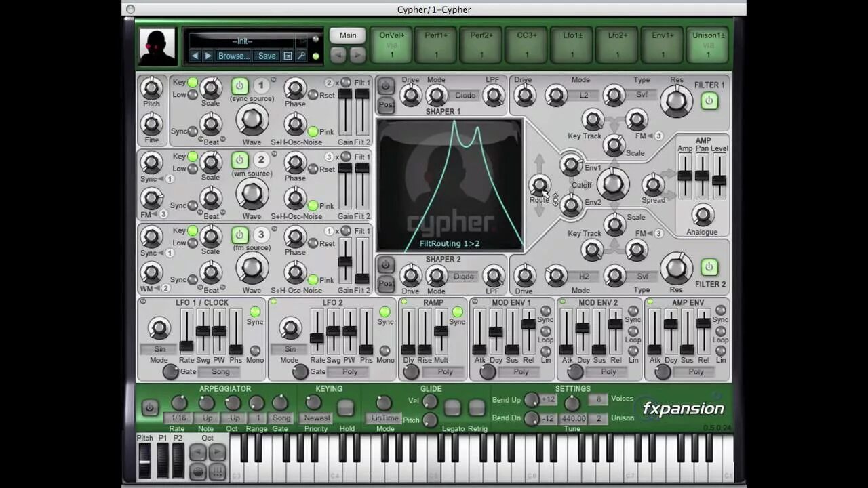The height and width of the screenshot is (488, 868).
Task: Open LFO 1 Song gate selector
Action: pyautogui.click(x=220, y=371)
